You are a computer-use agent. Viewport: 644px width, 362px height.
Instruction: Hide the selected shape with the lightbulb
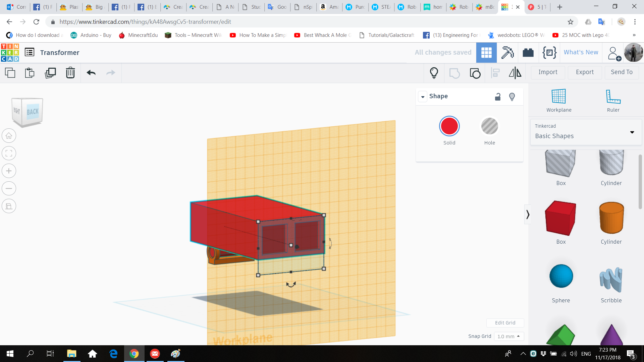click(x=512, y=97)
